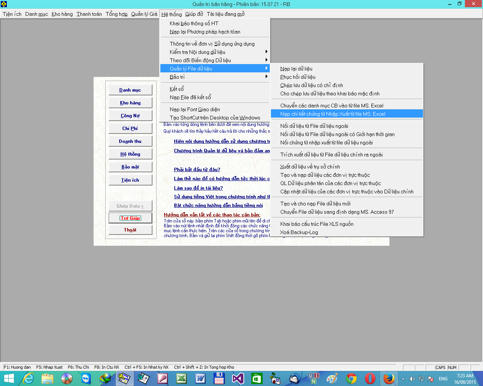
Task: Open Visual Studio from the taskbar
Action: pyautogui.click(x=238, y=379)
